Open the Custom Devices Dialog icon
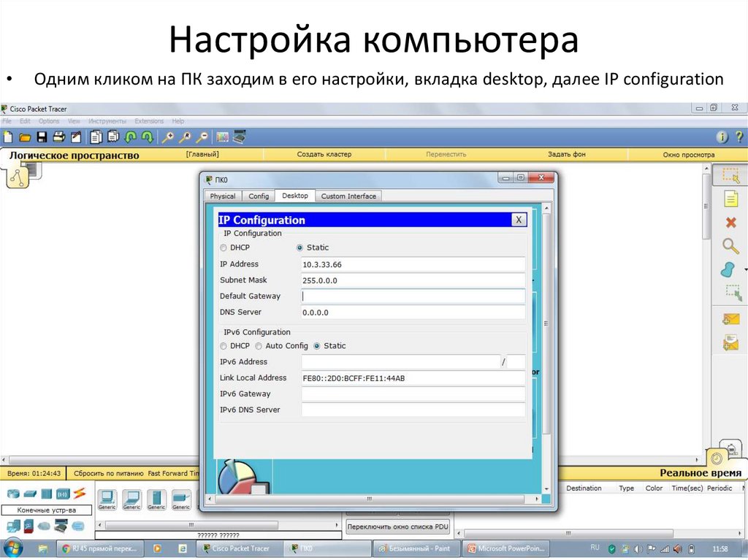 [239, 137]
